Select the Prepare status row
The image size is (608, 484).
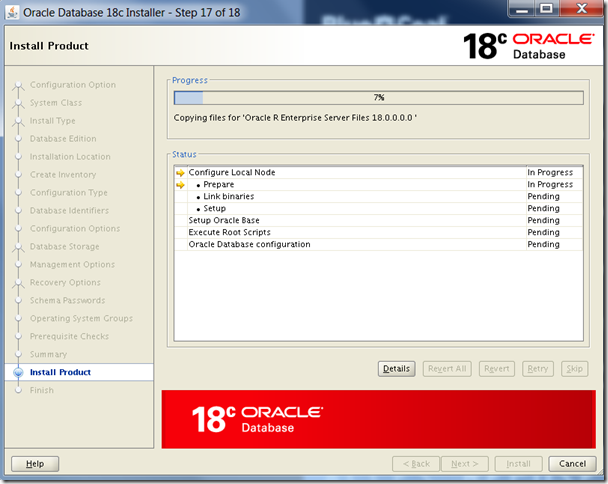click(378, 185)
